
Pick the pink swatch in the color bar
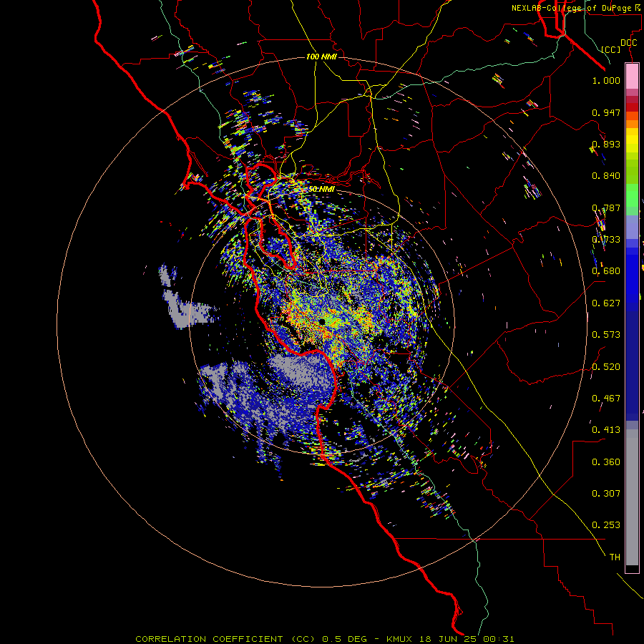point(632,77)
